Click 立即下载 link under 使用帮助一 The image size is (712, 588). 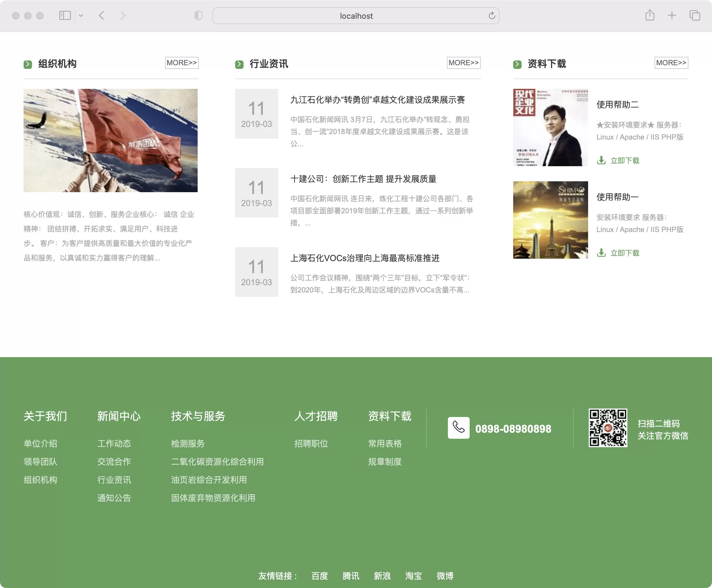625,253
